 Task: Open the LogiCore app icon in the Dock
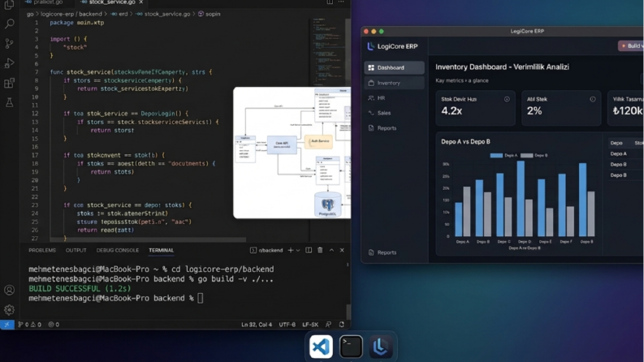coord(380,347)
